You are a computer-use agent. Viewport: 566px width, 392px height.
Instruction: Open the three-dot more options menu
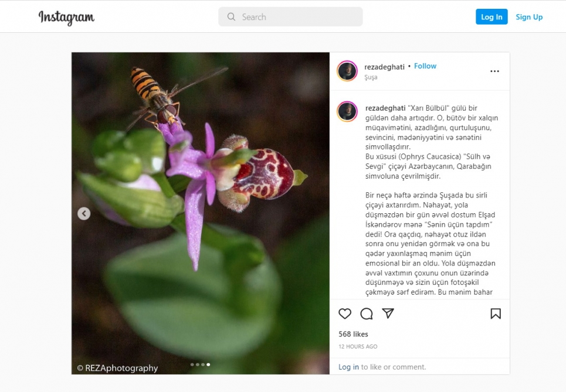coord(494,71)
